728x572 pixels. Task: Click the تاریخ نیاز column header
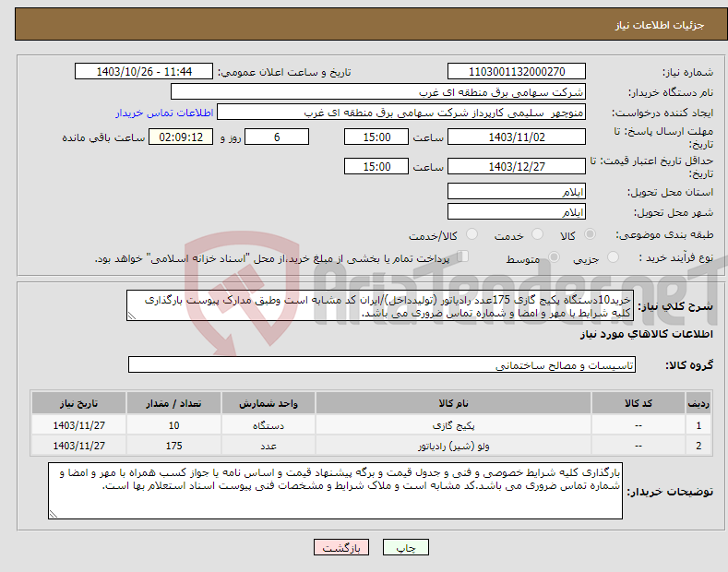[79, 403]
